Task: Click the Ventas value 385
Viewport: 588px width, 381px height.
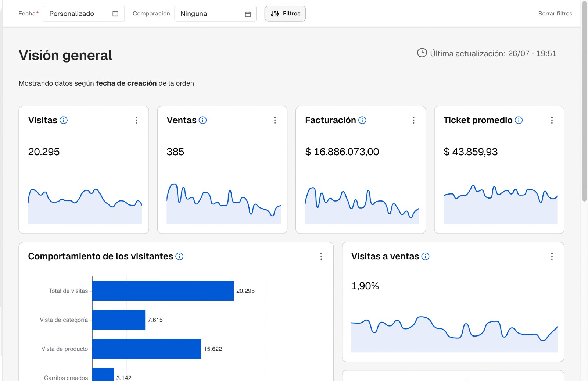Action: coord(175,152)
